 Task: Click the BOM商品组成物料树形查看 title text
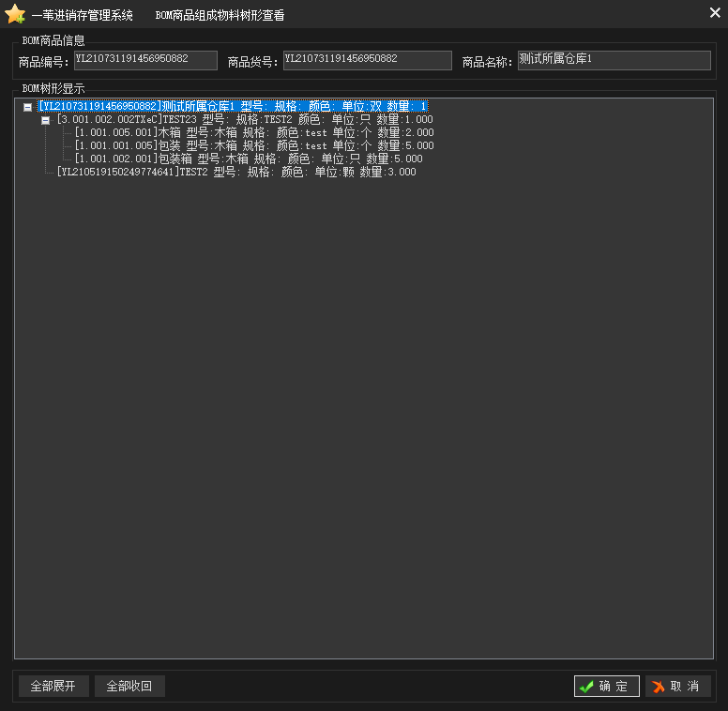click(220, 15)
